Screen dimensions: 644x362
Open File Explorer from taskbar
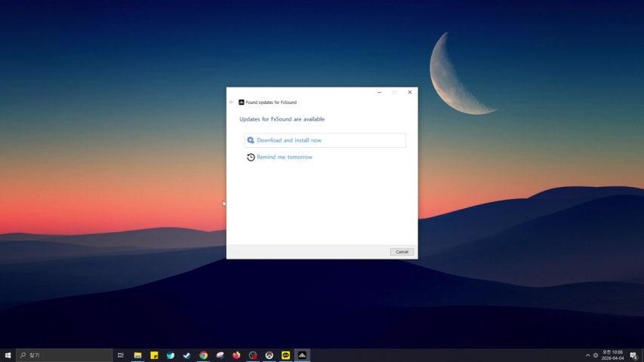[138, 355]
